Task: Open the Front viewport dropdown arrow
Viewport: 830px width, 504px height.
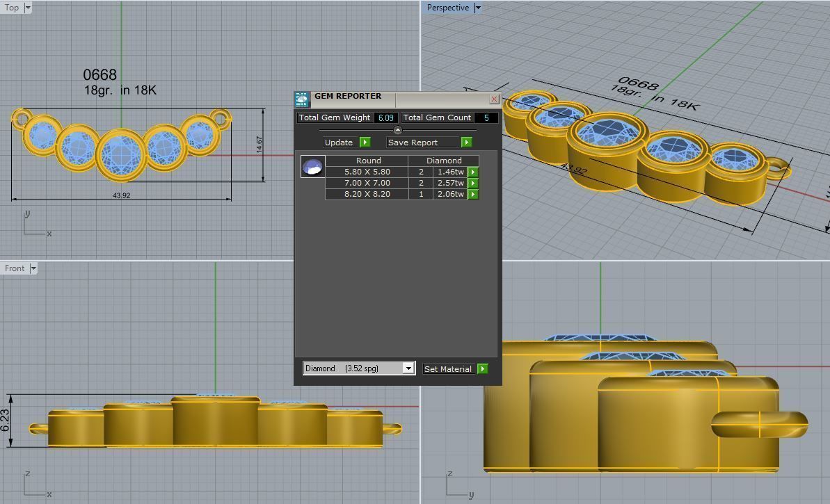Action: coord(33,268)
